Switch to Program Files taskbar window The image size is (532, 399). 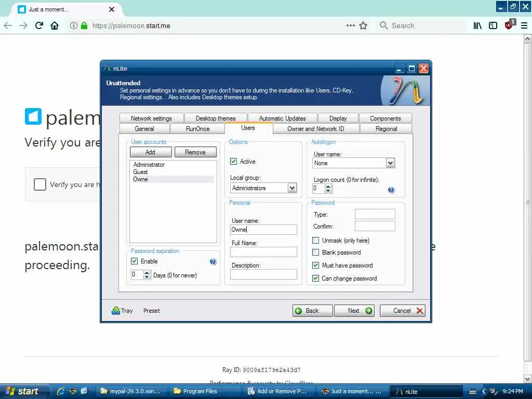[205, 392]
